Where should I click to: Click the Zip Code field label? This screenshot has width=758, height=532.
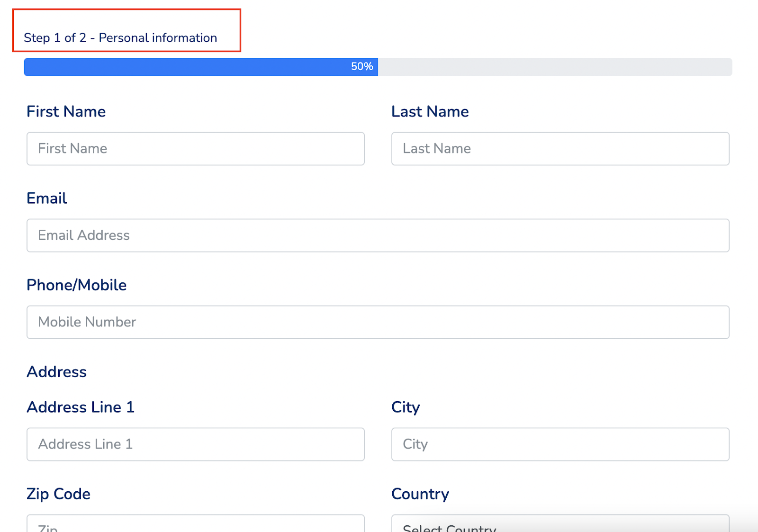pos(58,494)
